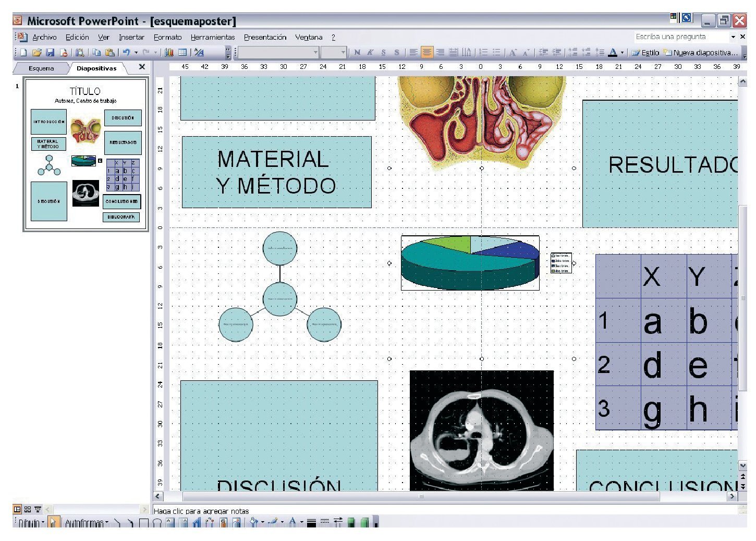Insert a table using the toolbar icon

[182, 53]
